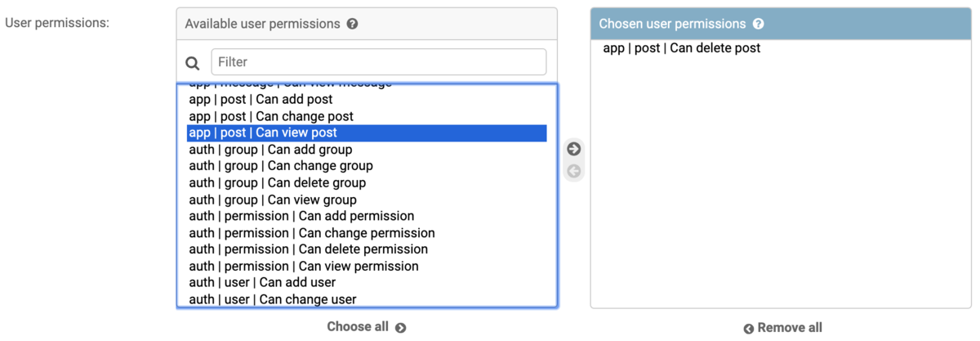Remove all chosen permissions
Image resolution: width=980 pixels, height=341 pixels.
coord(782,327)
